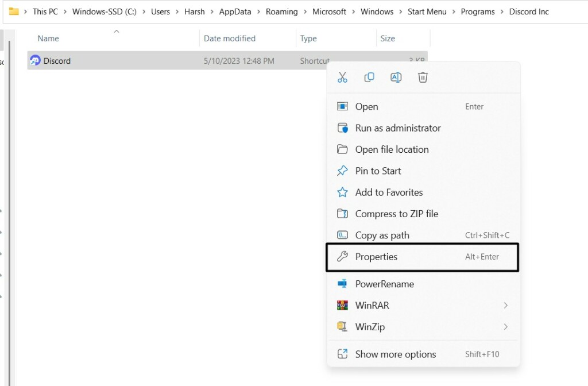The height and width of the screenshot is (386, 588).
Task: Launch PowerRename from the menu
Action: (x=384, y=284)
